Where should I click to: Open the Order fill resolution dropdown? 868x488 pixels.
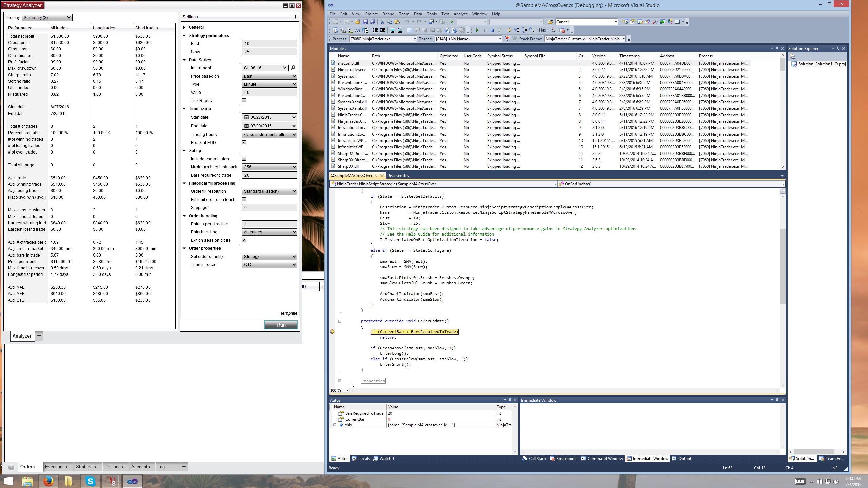click(270, 191)
